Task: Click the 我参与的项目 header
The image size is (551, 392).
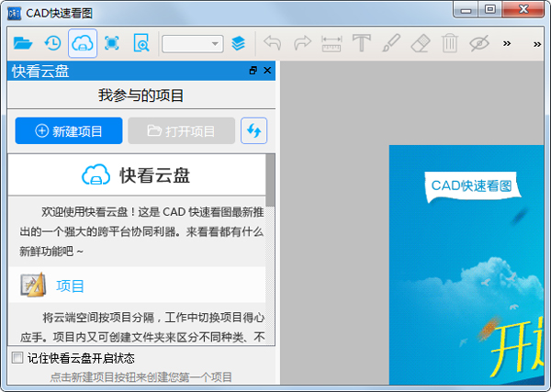Action: click(x=141, y=95)
